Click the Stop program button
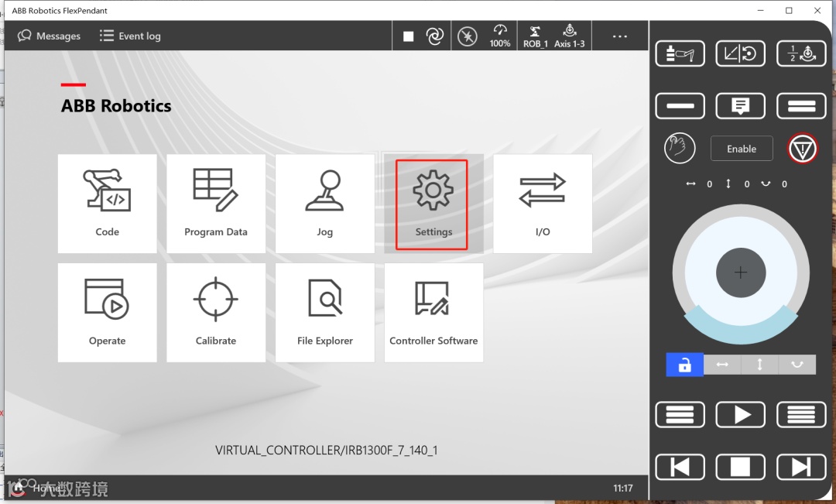Viewport: 836px width, 504px height. pos(740,467)
